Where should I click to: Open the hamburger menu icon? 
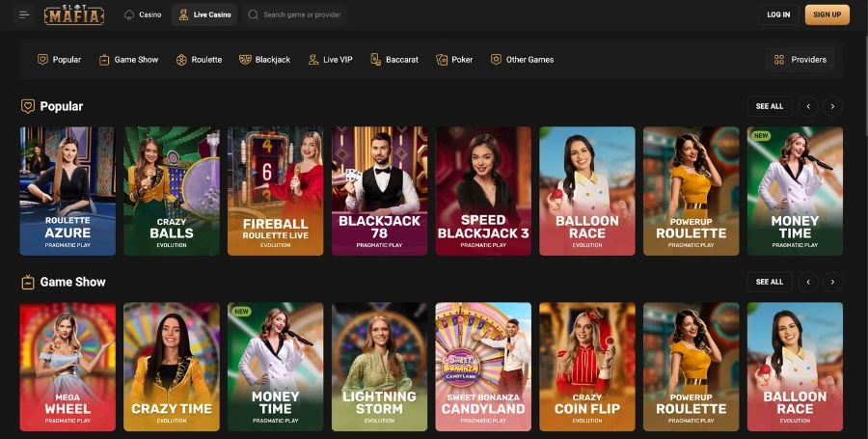pyautogui.click(x=24, y=14)
